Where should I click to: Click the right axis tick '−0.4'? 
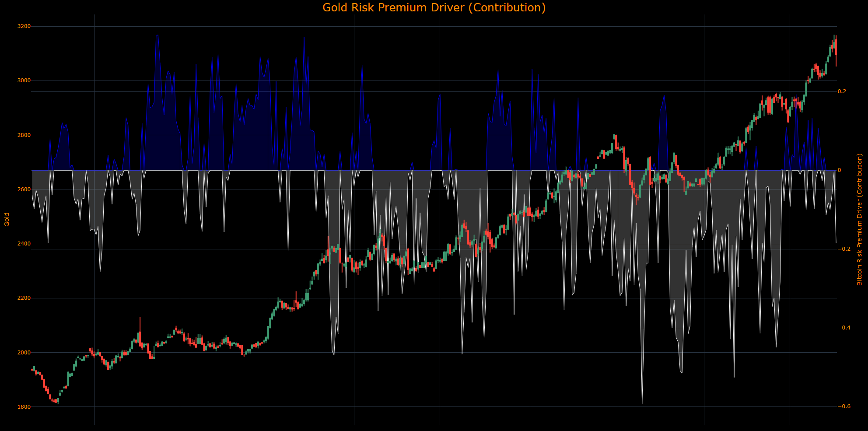click(x=844, y=328)
